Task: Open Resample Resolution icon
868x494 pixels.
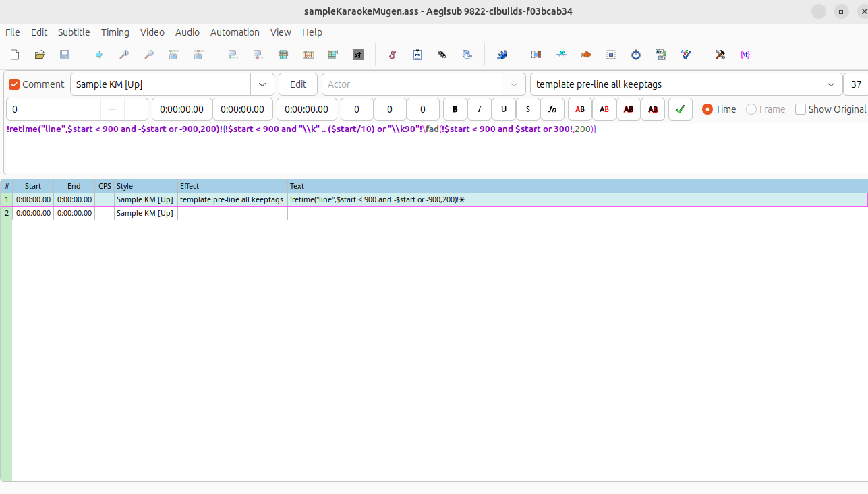Action: click(611, 55)
